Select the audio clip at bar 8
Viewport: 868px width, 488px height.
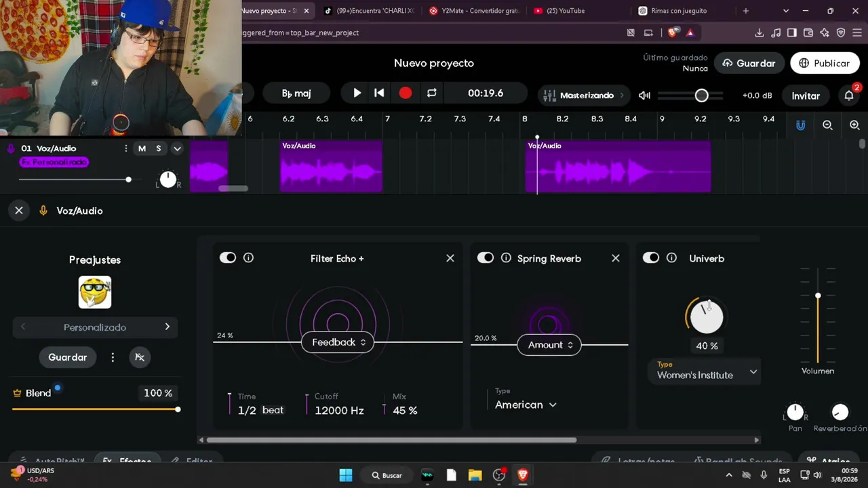coord(618,166)
